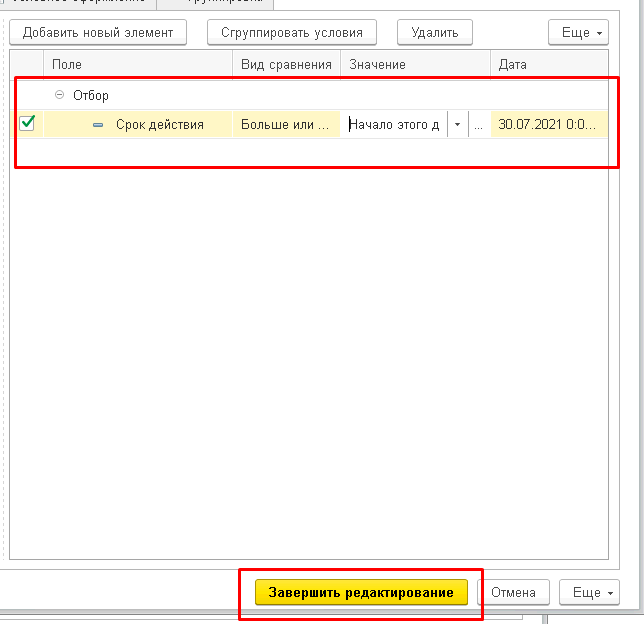Open the value field dropdown arrow

[458, 124]
